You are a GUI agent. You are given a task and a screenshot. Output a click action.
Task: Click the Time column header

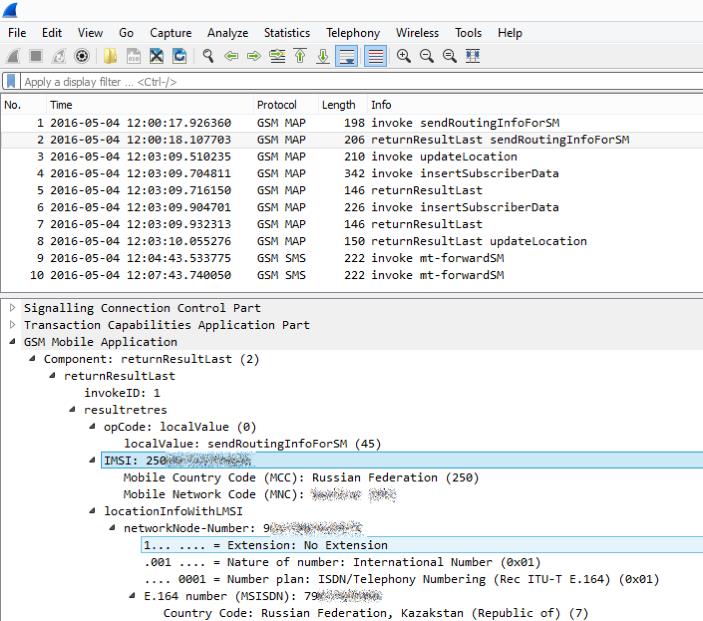(x=61, y=105)
